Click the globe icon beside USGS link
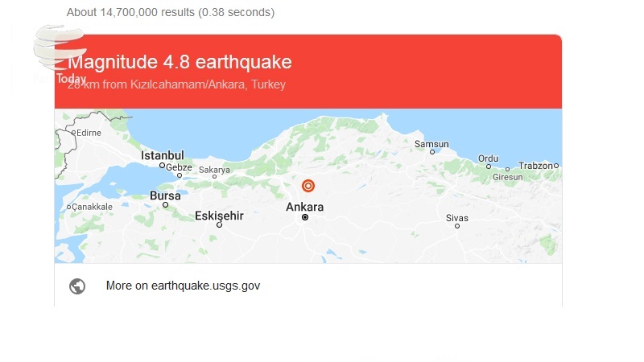The height and width of the screenshot is (362, 644). pyautogui.click(x=77, y=286)
